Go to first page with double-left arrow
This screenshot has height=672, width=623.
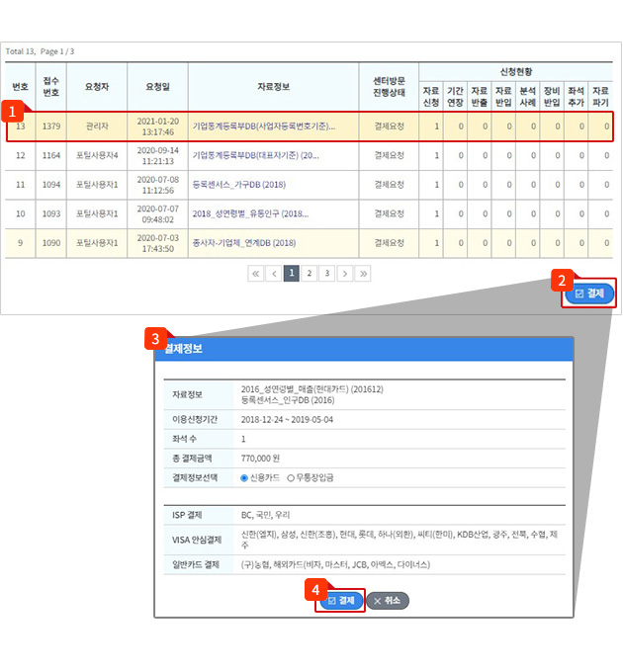[x=255, y=274]
